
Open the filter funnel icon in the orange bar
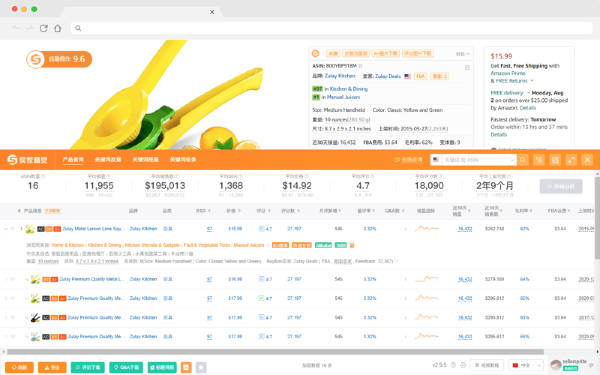539,160
